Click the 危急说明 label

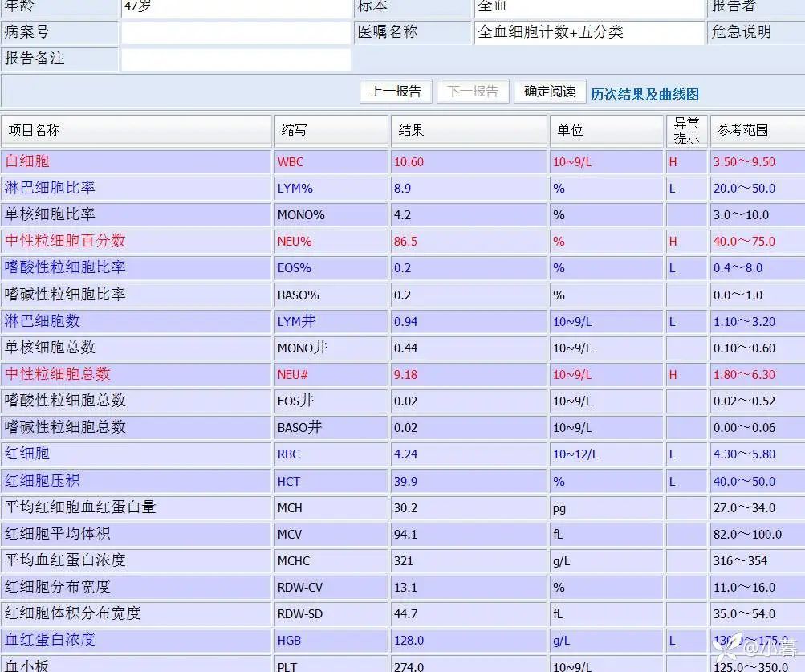(741, 32)
